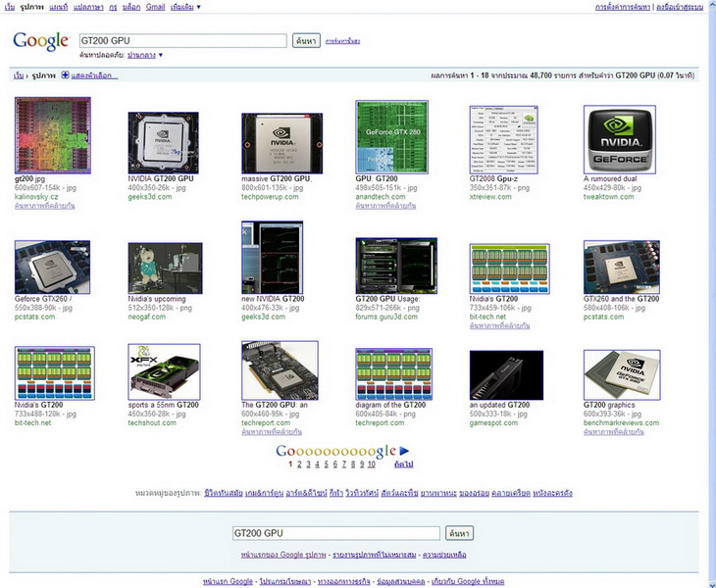Click the techshout.com source text

pyautogui.click(x=152, y=422)
